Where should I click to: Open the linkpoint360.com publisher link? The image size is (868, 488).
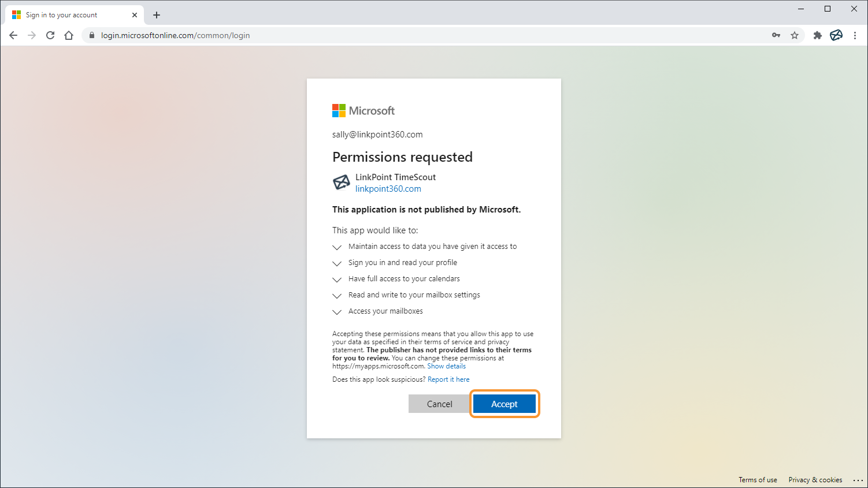[388, 189]
